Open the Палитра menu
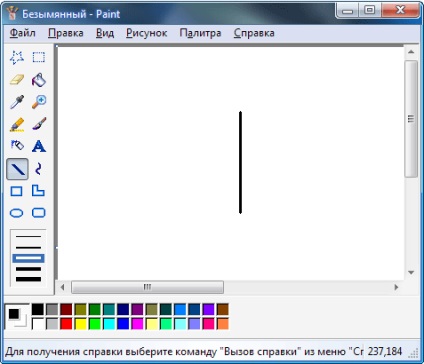Viewport: 424px width, 364px height. pos(200,33)
